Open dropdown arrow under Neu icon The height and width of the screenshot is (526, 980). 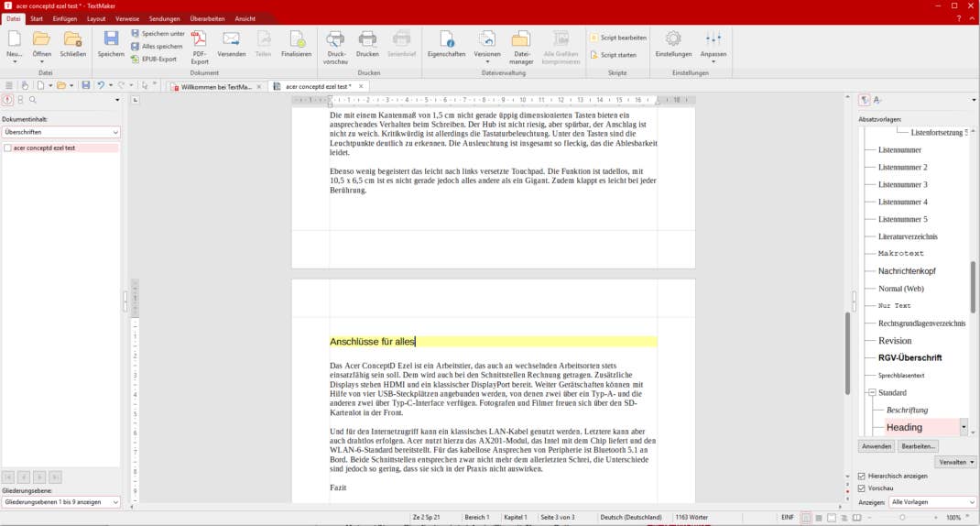[x=14, y=62]
